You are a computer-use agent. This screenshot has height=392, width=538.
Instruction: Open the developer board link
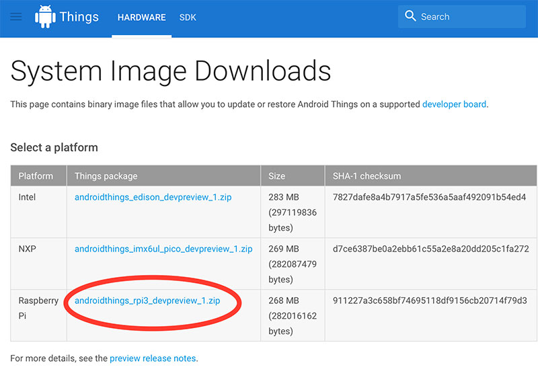pyautogui.click(x=455, y=104)
